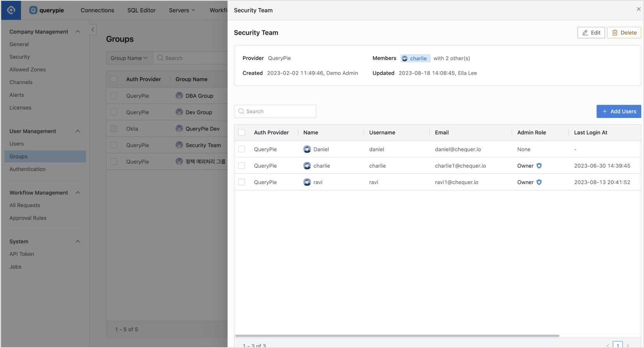Click the Security Team group icon
This screenshot has width=644, height=348.
pyautogui.click(x=179, y=145)
